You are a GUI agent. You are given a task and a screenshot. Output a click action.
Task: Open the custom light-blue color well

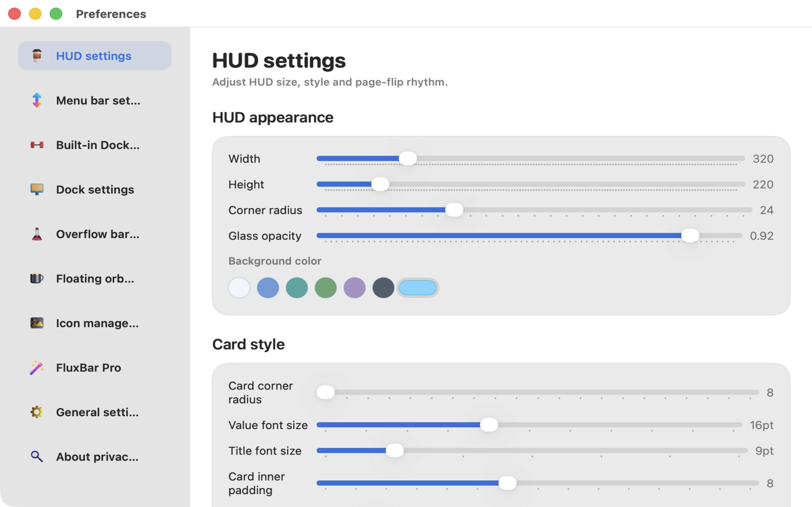point(418,288)
